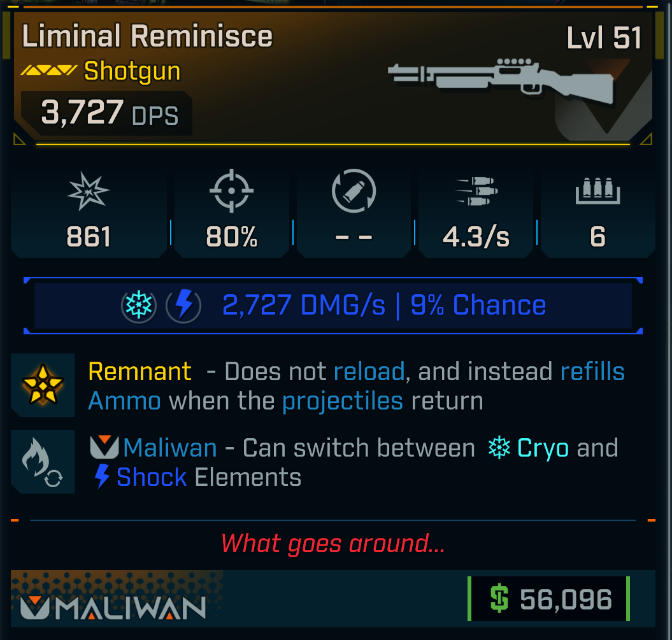Click the blue 'projectiles' keyword link
The height and width of the screenshot is (640, 672).
[x=343, y=401]
